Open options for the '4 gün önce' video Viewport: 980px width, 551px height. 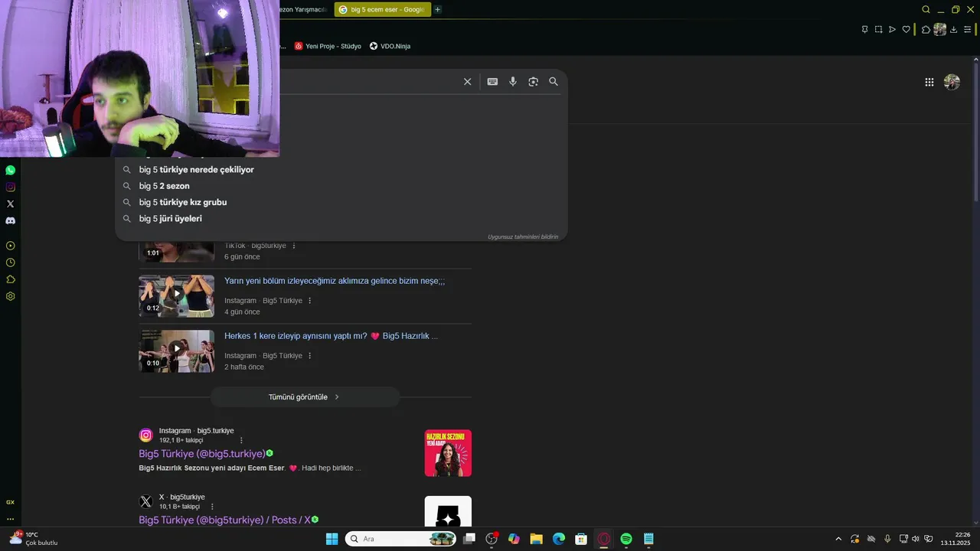[310, 301]
